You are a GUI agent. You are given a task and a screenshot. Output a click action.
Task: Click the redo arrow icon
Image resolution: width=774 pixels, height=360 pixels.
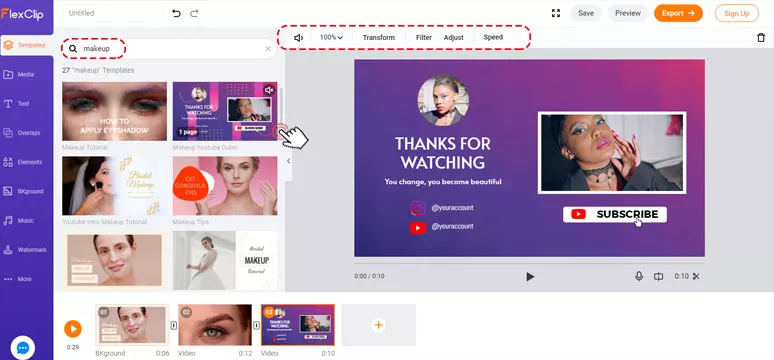pos(194,13)
